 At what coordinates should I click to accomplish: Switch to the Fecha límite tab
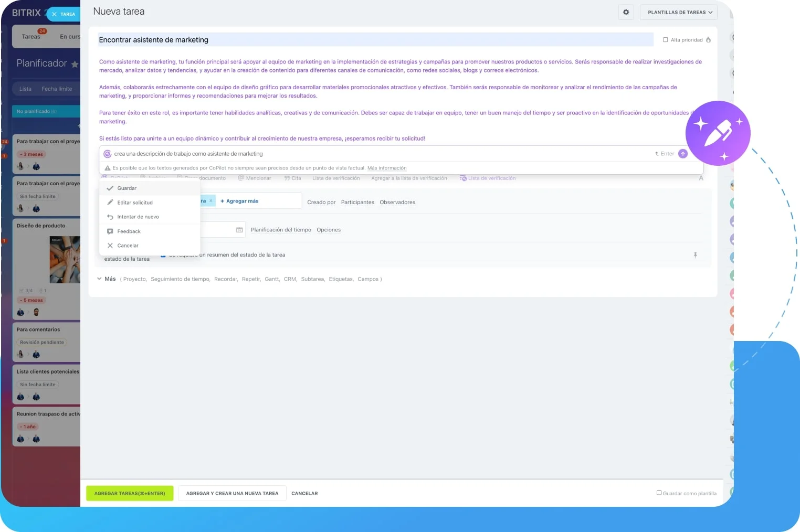58,89
